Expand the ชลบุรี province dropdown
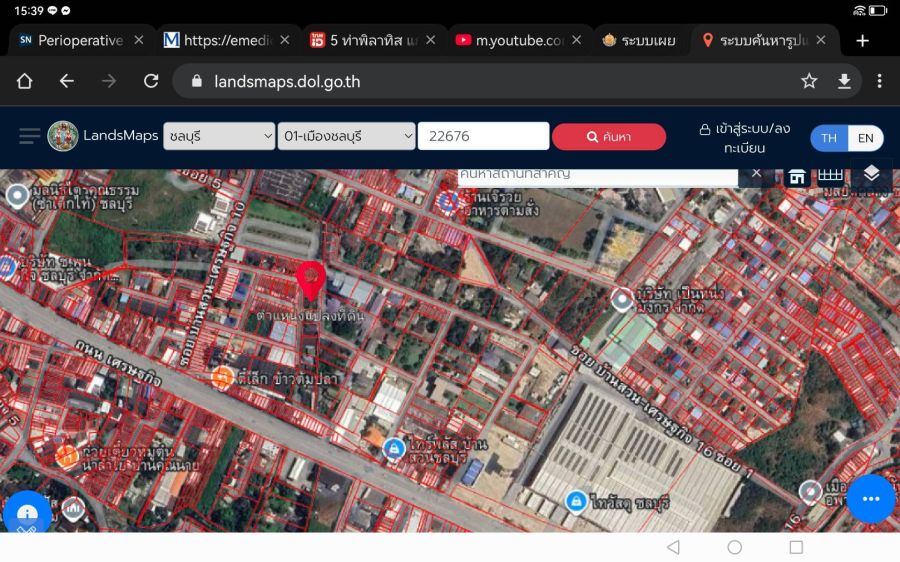900x562 pixels. 219,136
